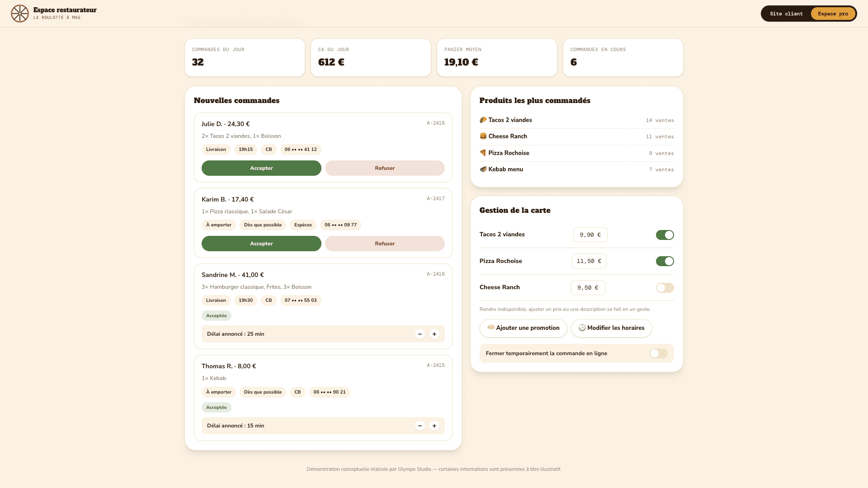This screenshot has width=868, height=488.
Task: Click the 14 ventes count
Action: click(x=660, y=120)
